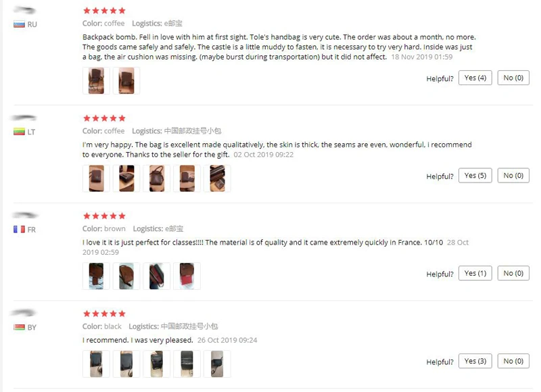Vote Yes (1) on the French review
The image size is (541, 392).
click(x=475, y=273)
